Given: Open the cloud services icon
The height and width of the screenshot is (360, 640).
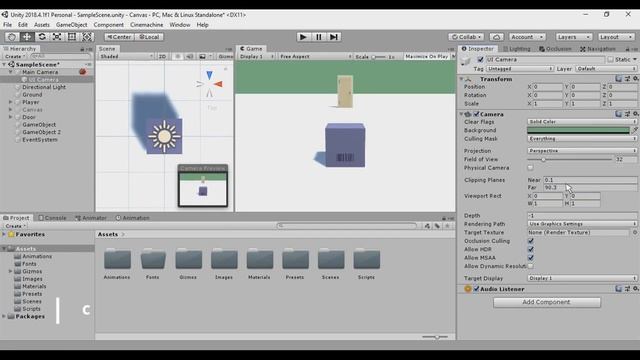Looking at the screenshot, I should pyautogui.click(x=496, y=37).
